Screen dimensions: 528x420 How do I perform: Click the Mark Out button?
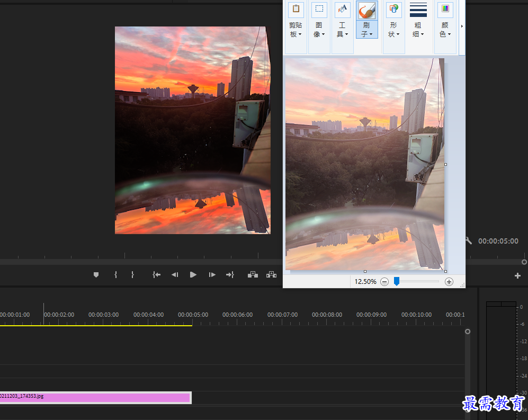coord(133,275)
